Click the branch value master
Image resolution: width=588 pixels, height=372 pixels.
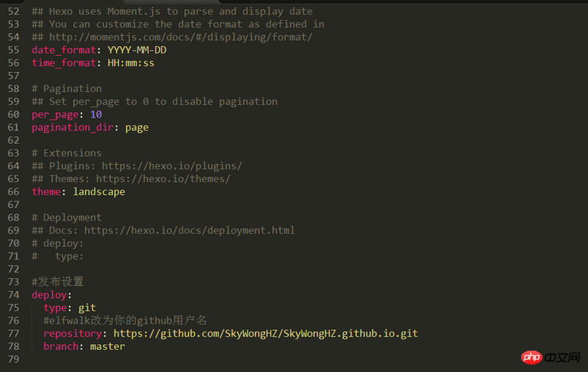107,346
